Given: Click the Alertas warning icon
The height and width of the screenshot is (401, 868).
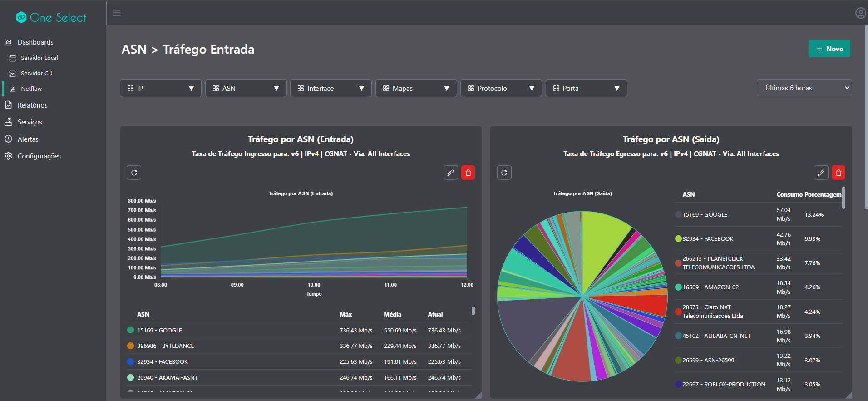Looking at the screenshot, I should click(x=8, y=139).
